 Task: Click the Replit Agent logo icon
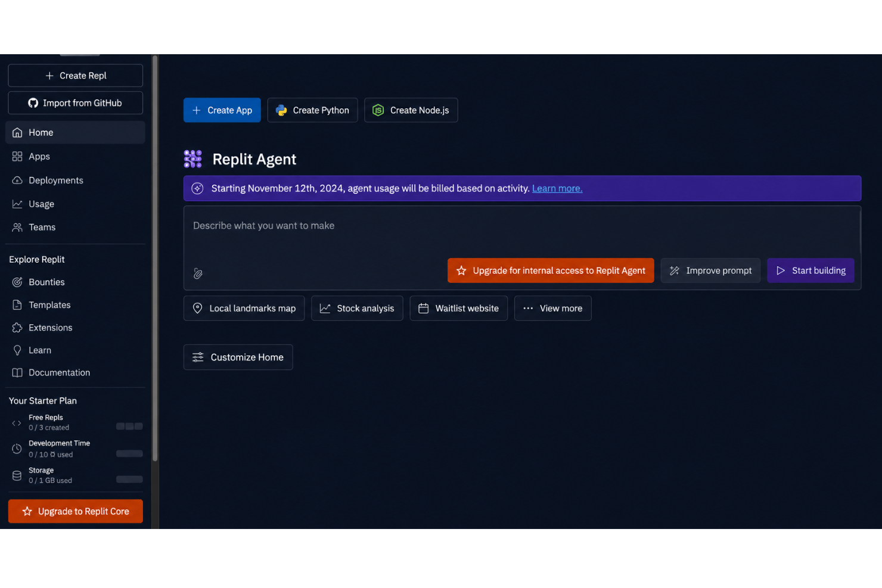pyautogui.click(x=192, y=159)
